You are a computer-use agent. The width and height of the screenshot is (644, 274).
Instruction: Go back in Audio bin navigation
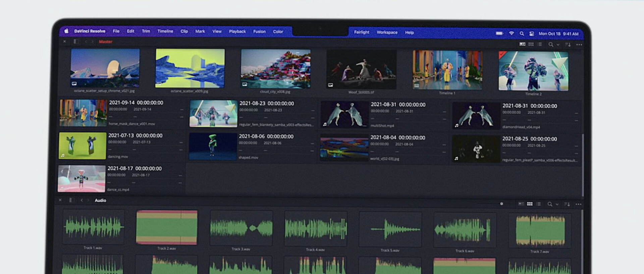click(x=82, y=200)
